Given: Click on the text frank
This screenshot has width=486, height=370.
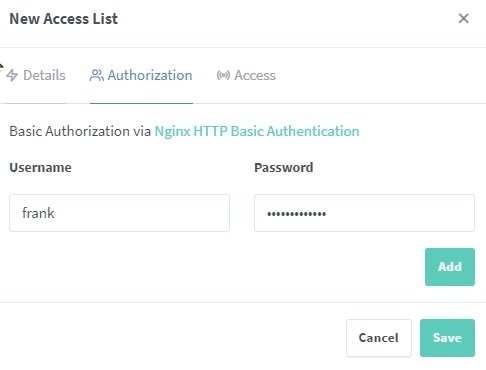Looking at the screenshot, I should (38, 213).
